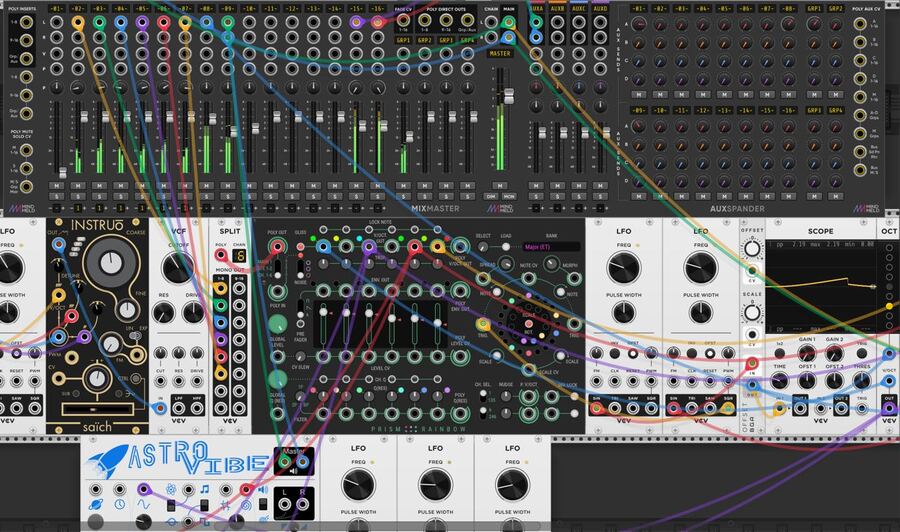
Task: Toggle the TRIG button on Scope
Action: point(862,354)
